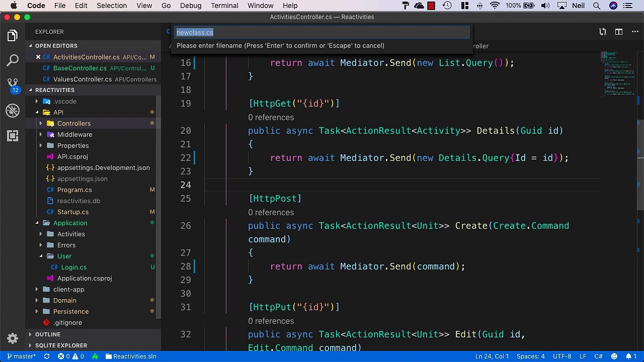This screenshot has width=644, height=362.
Task: Open errors and warnings count in status bar
Action: pos(71,356)
